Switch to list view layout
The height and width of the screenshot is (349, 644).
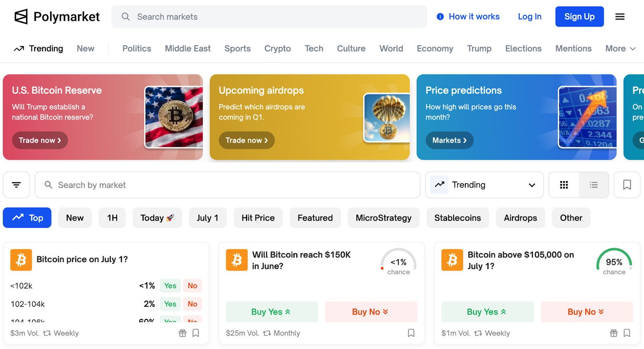594,185
